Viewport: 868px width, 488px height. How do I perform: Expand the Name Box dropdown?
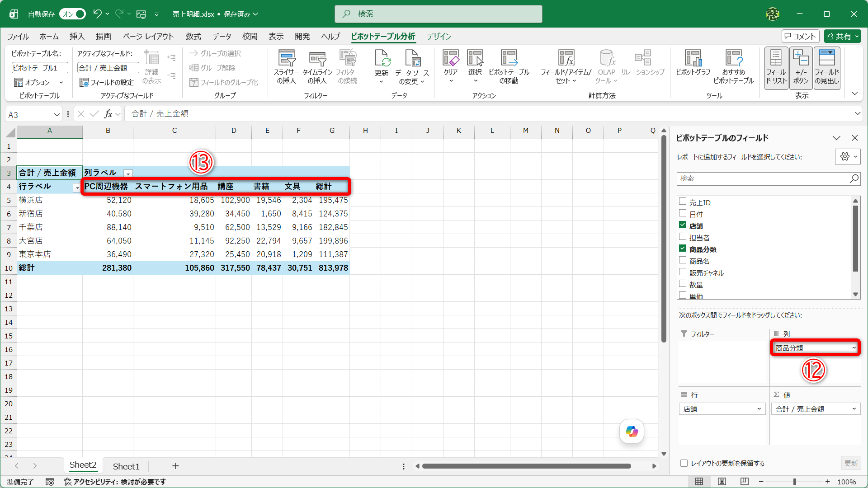57,114
